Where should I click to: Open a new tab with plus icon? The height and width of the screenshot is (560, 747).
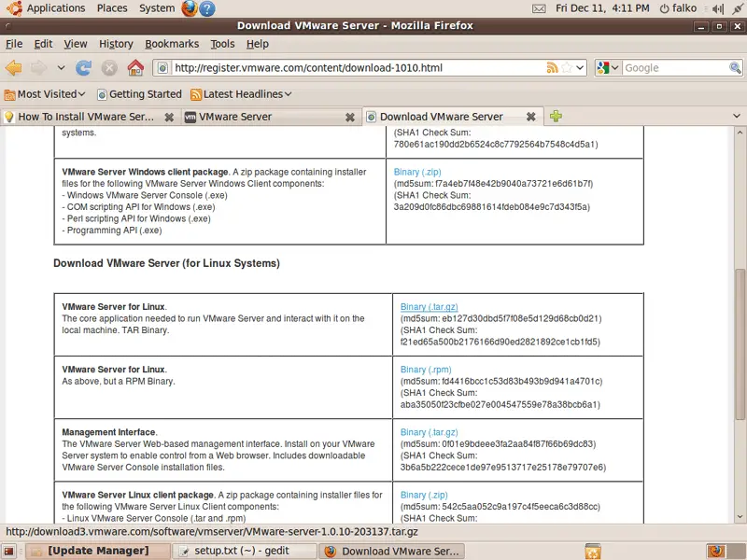(556, 116)
